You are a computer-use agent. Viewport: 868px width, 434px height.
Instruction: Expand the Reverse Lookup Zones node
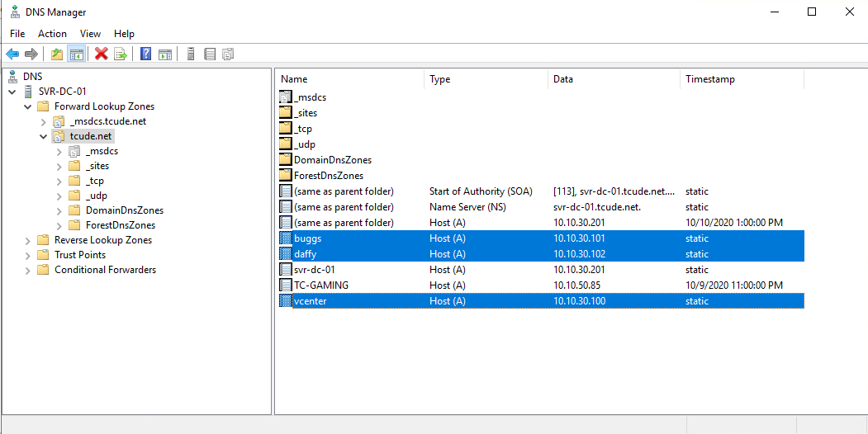28,240
